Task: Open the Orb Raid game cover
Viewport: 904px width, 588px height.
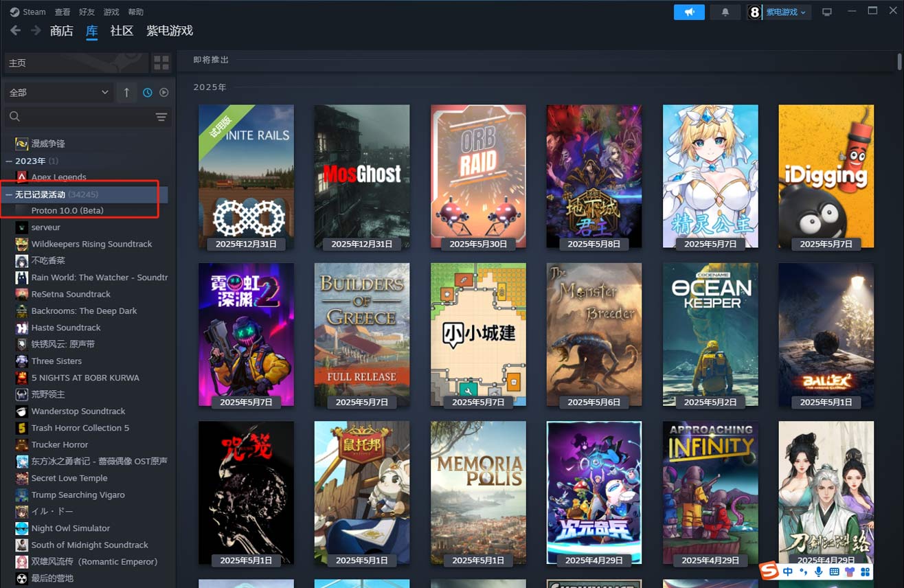Action: pos(478,177)
